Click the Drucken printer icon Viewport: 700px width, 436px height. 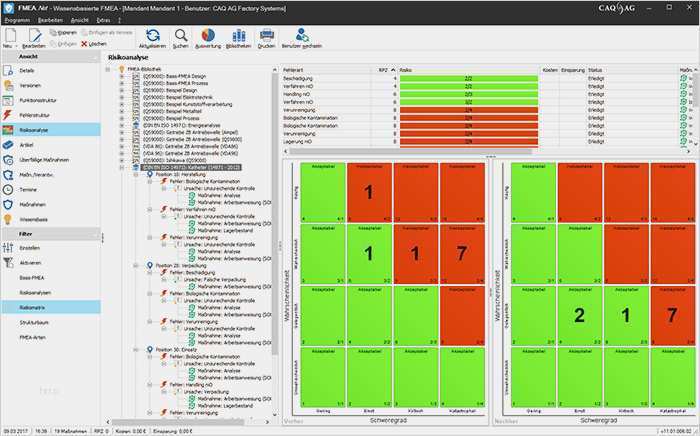267,35
